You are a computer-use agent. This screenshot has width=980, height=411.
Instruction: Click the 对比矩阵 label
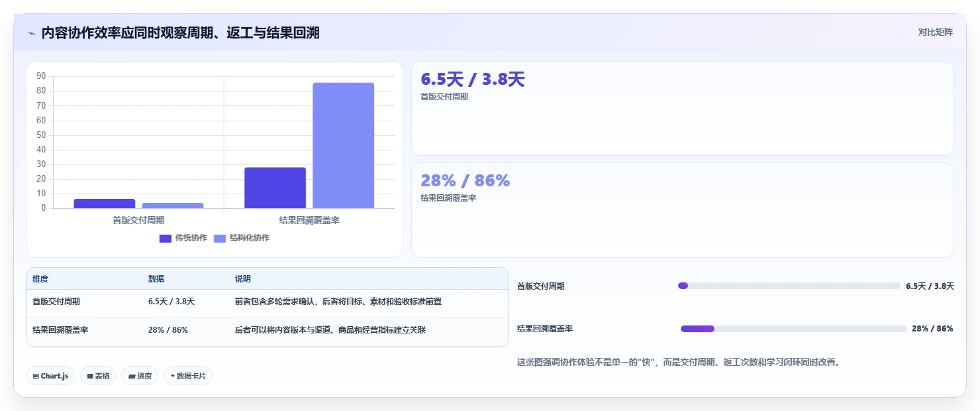[x=935, y=32]
